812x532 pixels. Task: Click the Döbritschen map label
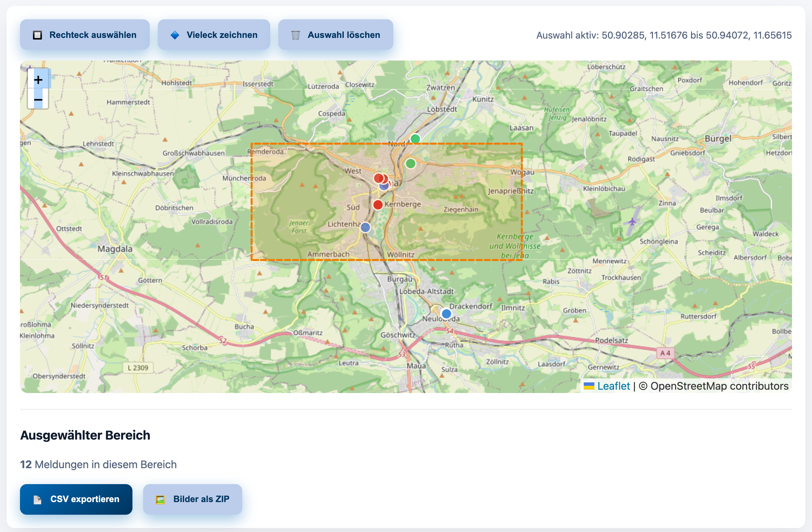(174, 208)
